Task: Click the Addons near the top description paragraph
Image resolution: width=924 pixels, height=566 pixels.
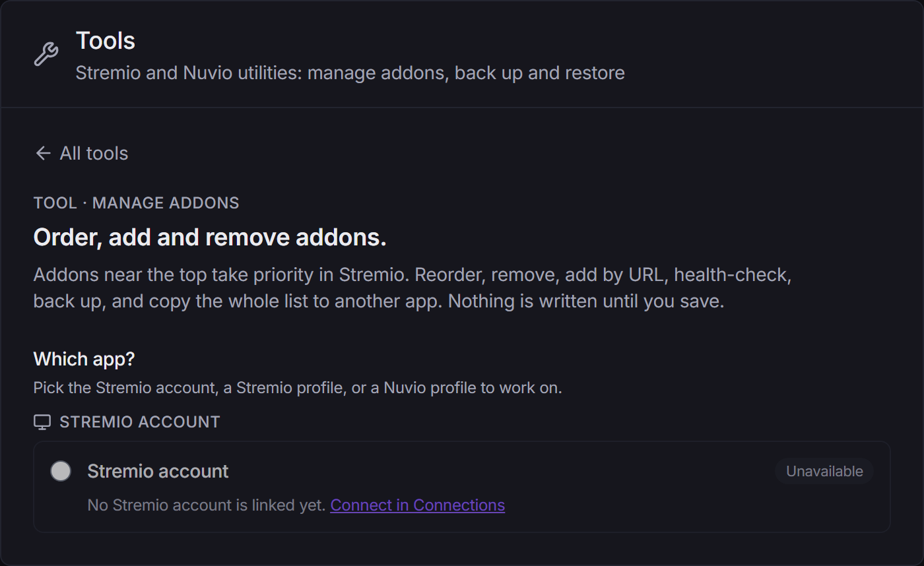Action: coord(412,288)
